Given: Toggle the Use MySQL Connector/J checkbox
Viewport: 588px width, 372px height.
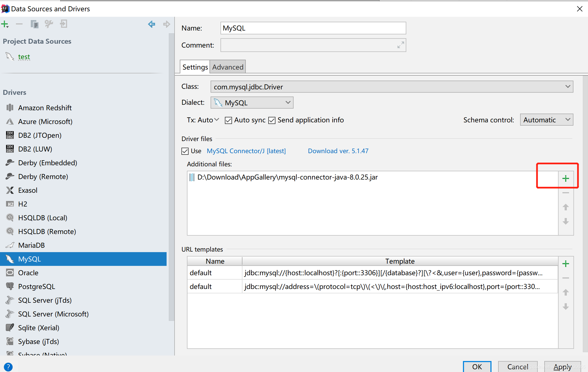Looking at the screenshot, I should pos(185,151).
